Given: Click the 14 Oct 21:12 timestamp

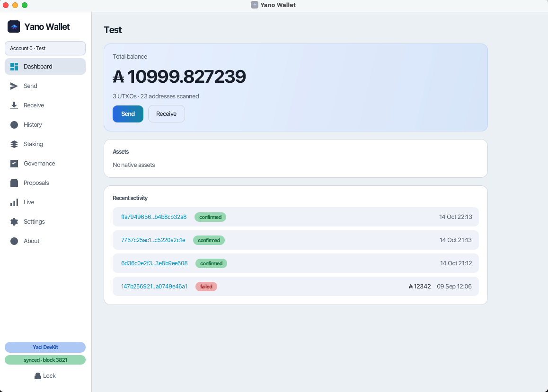Looking at the screenshot, I should 456,263.
